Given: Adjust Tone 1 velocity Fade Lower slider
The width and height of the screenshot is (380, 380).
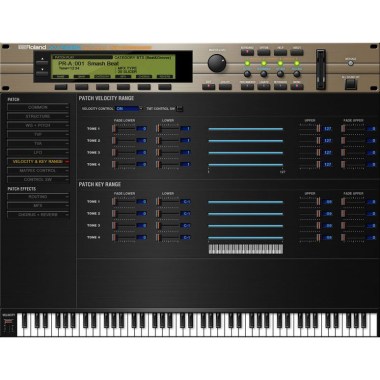Looking at the screenshot, I should 124,128.
